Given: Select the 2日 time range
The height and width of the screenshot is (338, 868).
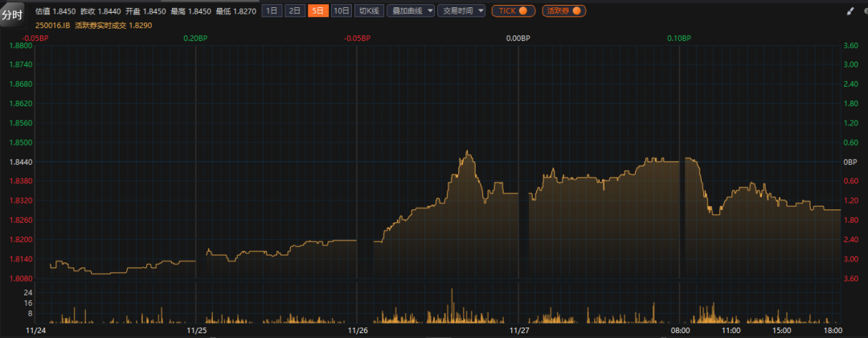Looking at the screenshot, I should (x=296, y=10).
